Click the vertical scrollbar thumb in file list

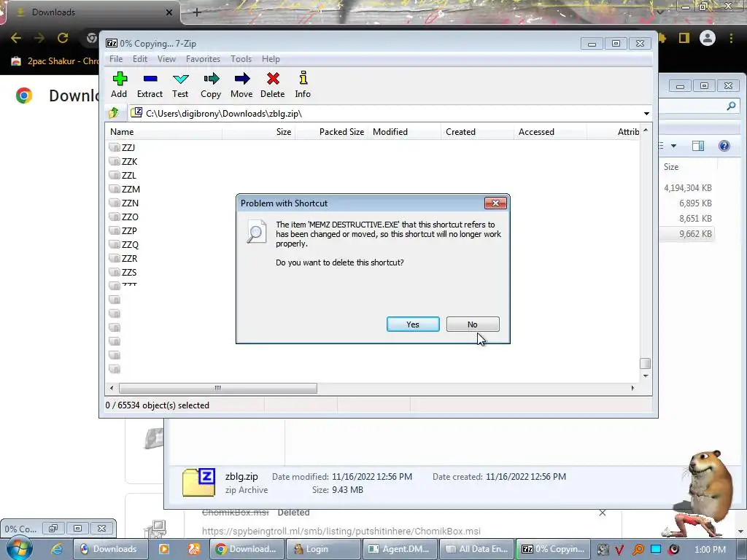645,363
